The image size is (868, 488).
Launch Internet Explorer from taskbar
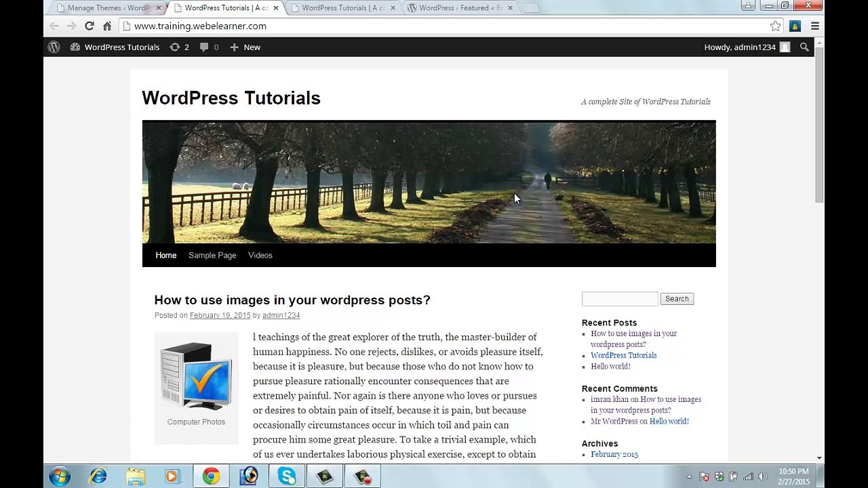click(98, 476)
